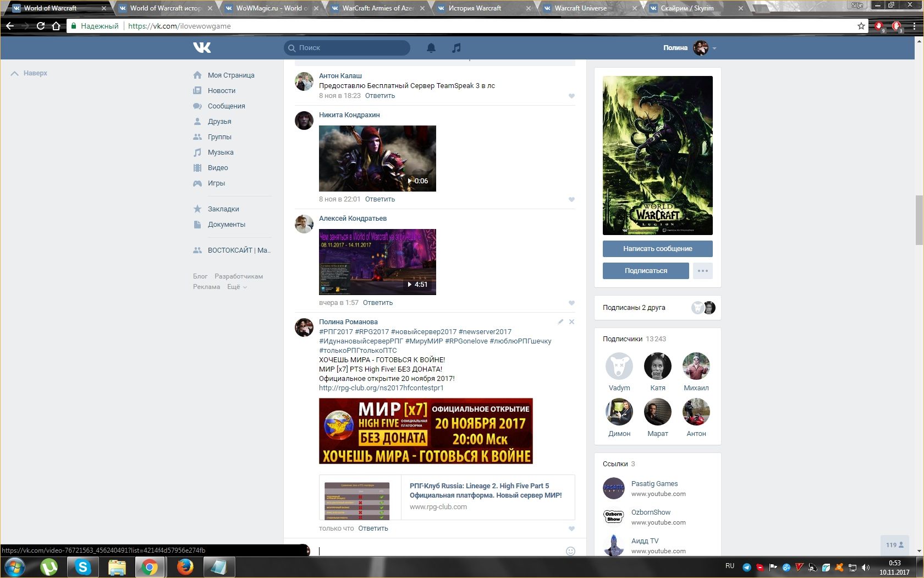Delete Полина Романова's comment with X icon
924x578 pixels.
571,321
